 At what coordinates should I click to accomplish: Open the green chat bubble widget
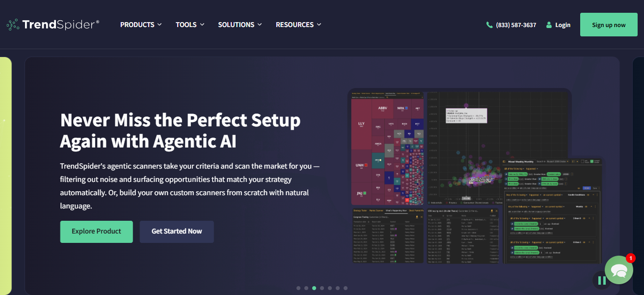pos(619,270)
